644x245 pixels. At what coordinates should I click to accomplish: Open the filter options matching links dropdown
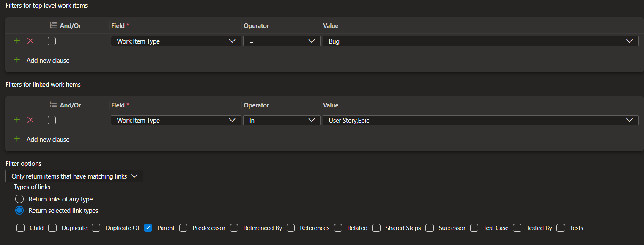(x=74, y=176)
